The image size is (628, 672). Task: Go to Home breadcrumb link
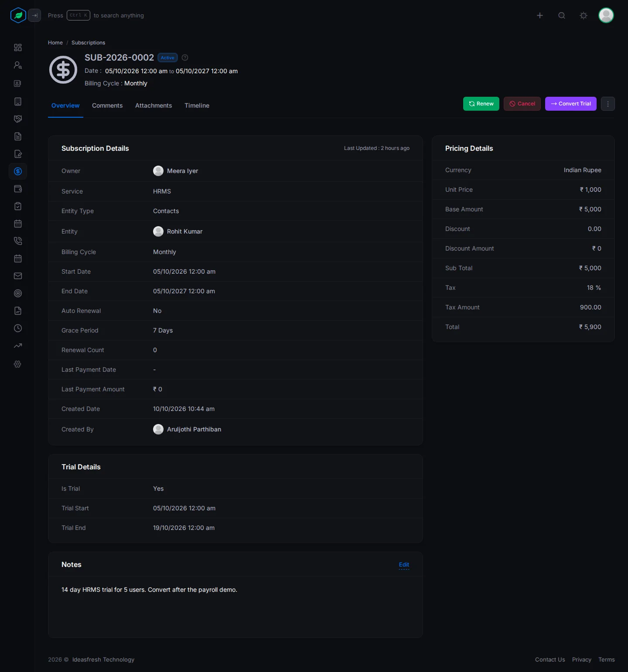(x=55, y=43)
